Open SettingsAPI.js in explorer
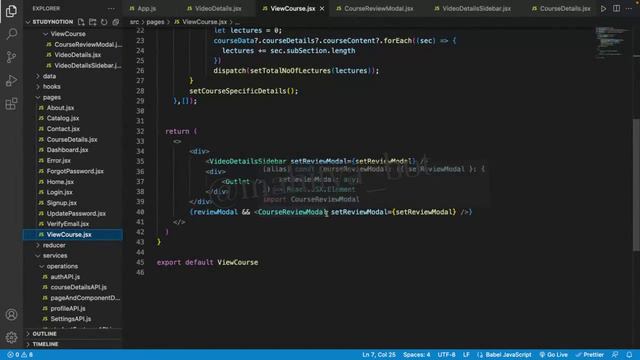Viewport: 640px width, 360px height. click(71, 319)
